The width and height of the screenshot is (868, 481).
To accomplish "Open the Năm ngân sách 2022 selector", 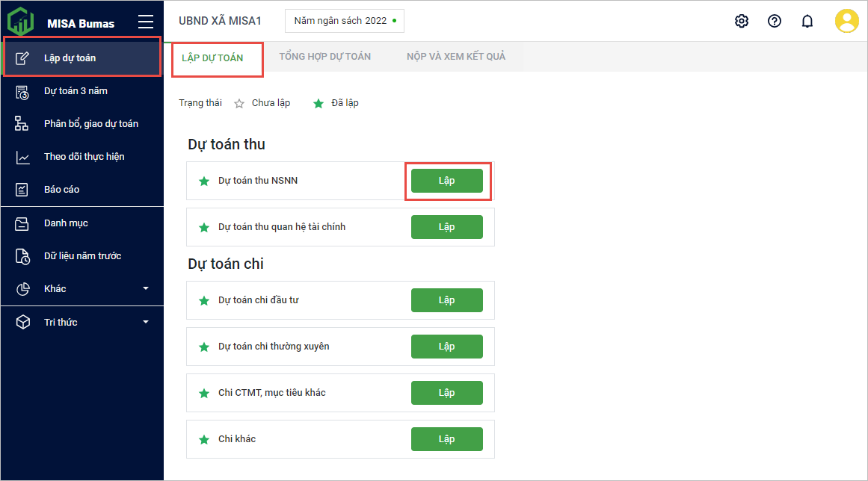I will tap(344, 21).
